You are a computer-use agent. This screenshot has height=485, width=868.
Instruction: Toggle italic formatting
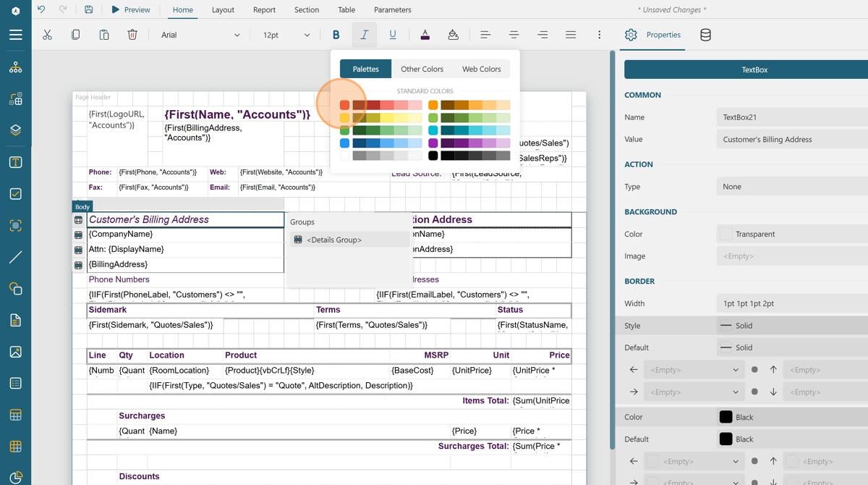click(x=364, y=35)
